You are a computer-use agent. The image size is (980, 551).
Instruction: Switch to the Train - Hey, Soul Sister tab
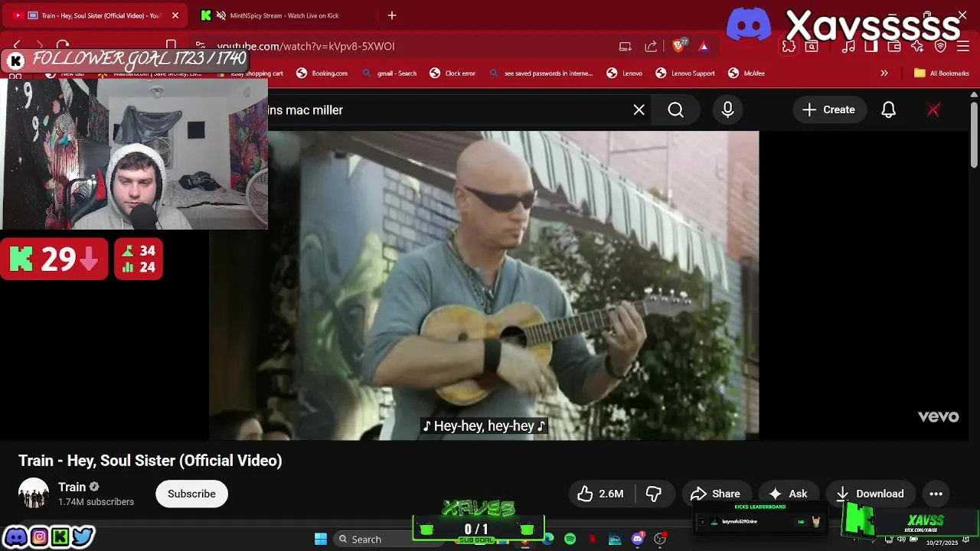[x=94, y=15]
